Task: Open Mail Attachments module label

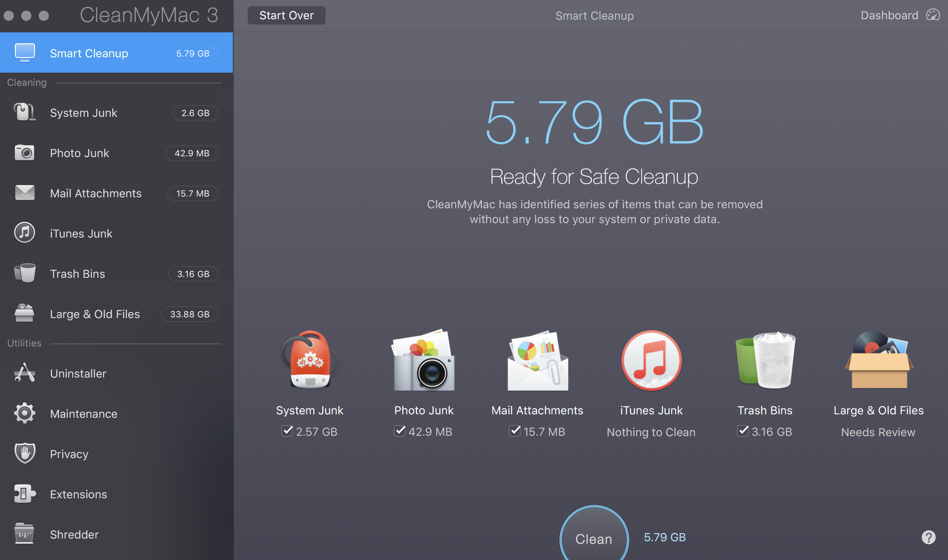Action: click(96, 193)
